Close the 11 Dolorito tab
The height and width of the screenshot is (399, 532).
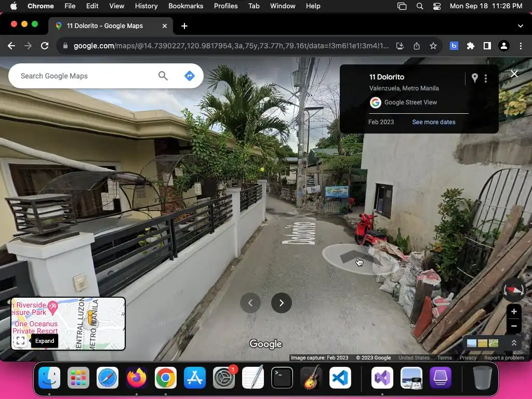[x=165, y=26]
